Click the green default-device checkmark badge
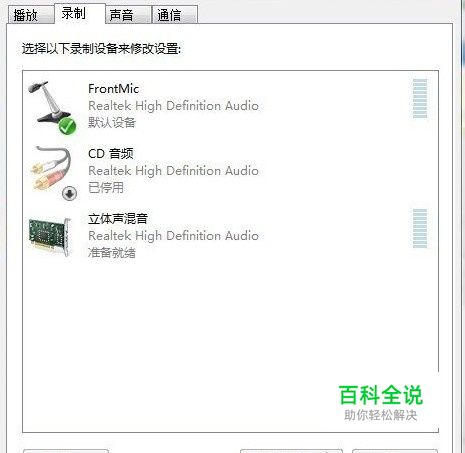Viewport: 465px width, 453px height. (x=68, y=126)
